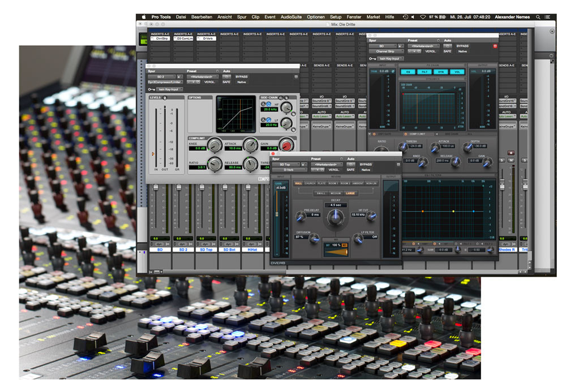Viewport: 566px width, 392px height.
Task: Click the Channel Strip DEPTH knob
Action: [x=468, y=147]
